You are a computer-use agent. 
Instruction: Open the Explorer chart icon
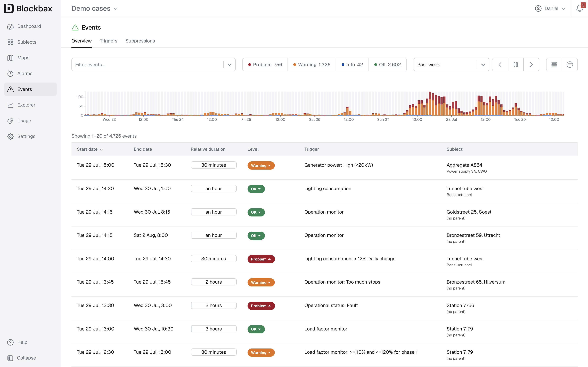(x=10, y=105)
